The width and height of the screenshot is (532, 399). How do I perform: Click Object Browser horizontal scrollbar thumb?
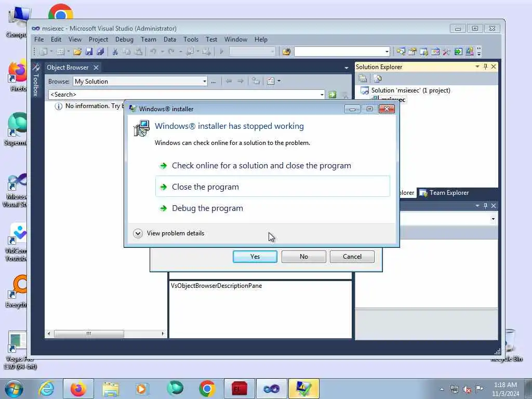coord(89,334)
